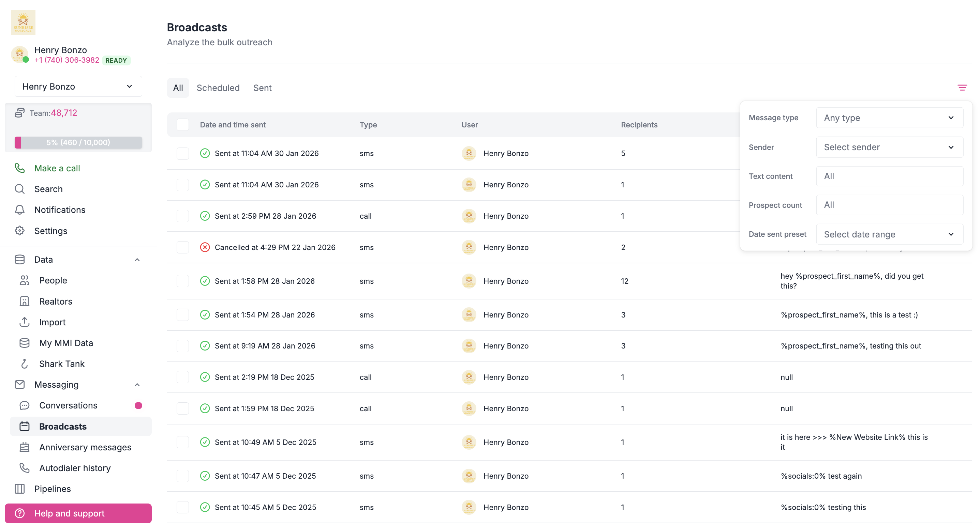Click the Date and time sent column header

(233, 125)
